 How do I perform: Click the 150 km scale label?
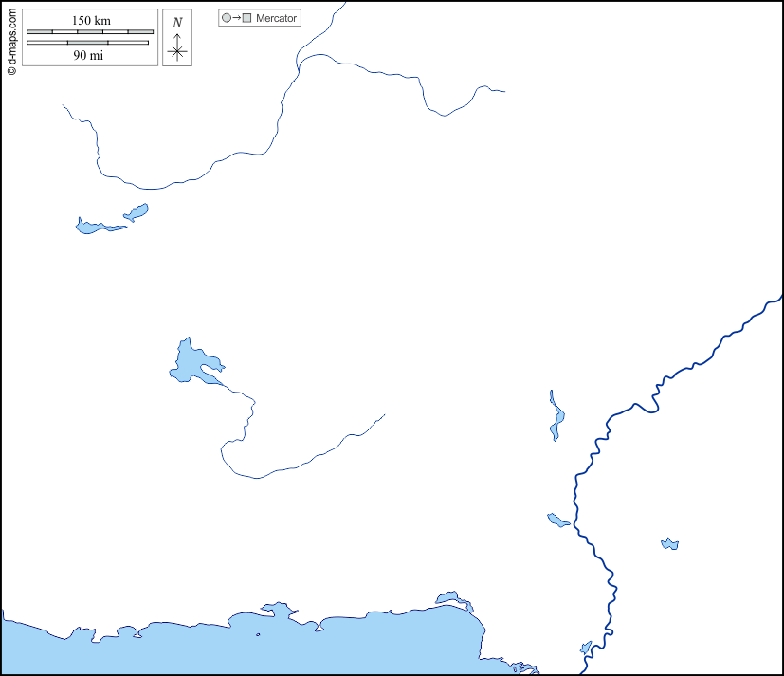pyautogui.click(x=91, y=20)
